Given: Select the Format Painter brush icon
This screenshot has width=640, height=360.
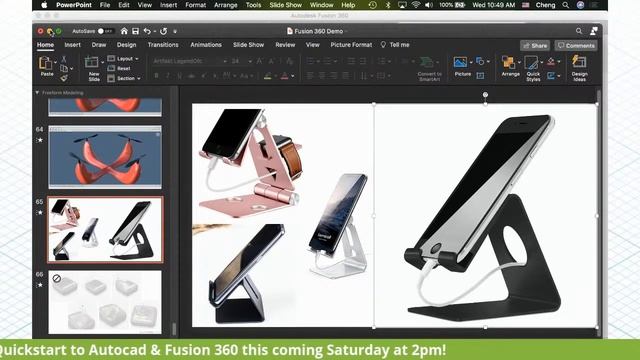Looking at the screenshot, I should [x=64, y=77].
